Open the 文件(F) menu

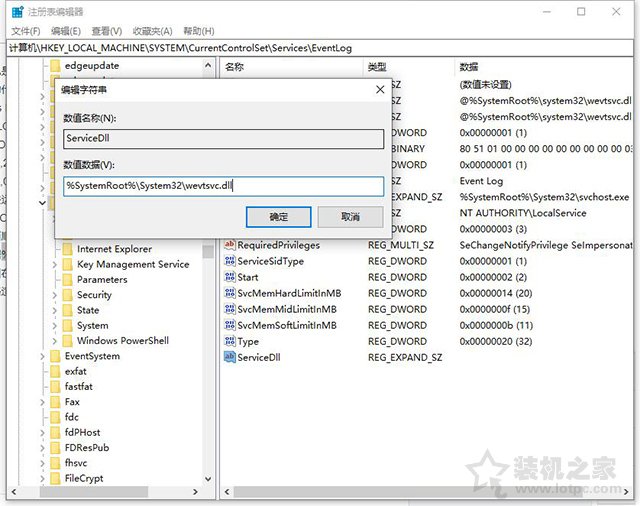(x=26, y=31)
